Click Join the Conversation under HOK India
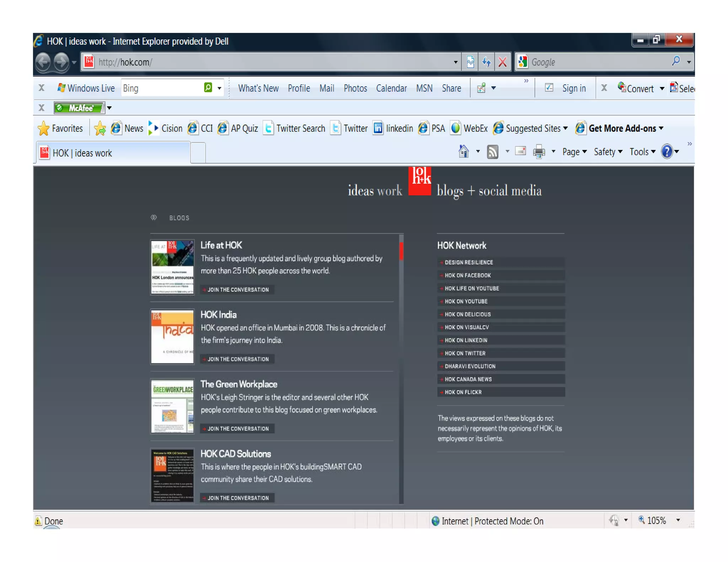This screenshot has height=562, width=728. 237,359
